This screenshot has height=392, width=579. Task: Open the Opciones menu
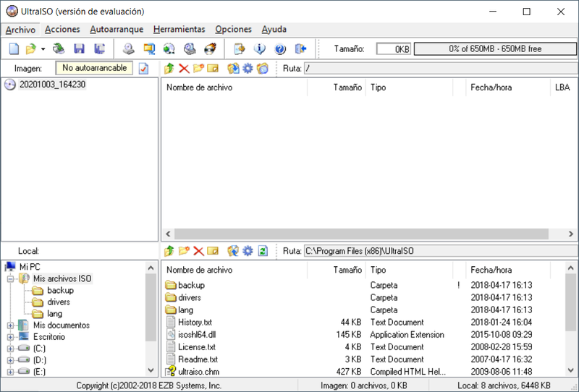pos(233,30)
